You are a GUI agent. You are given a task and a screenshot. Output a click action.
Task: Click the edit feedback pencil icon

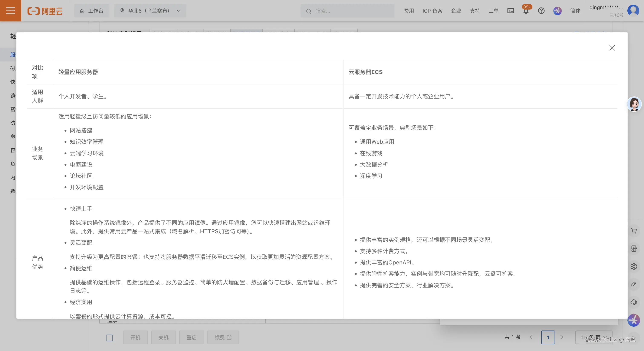[x=634, y=284]
